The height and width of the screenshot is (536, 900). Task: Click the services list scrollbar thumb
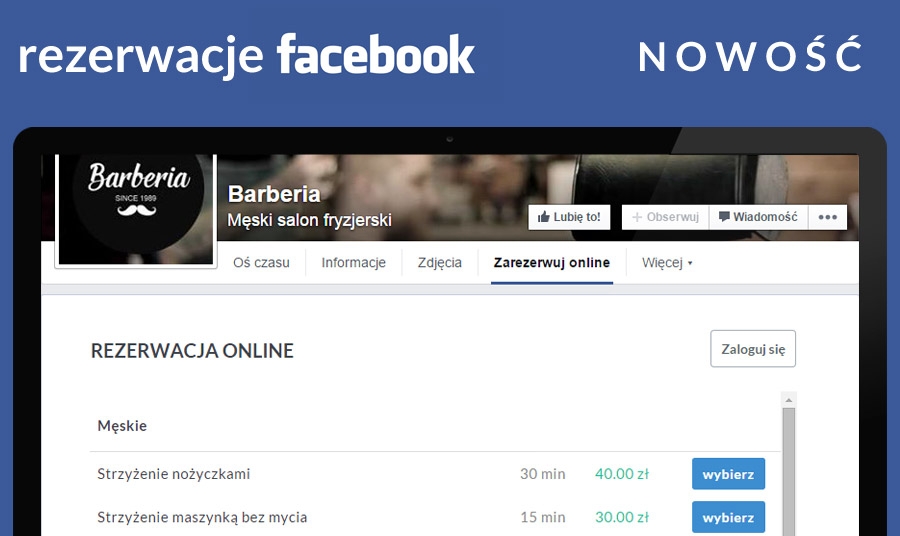(x=789, y=471)
